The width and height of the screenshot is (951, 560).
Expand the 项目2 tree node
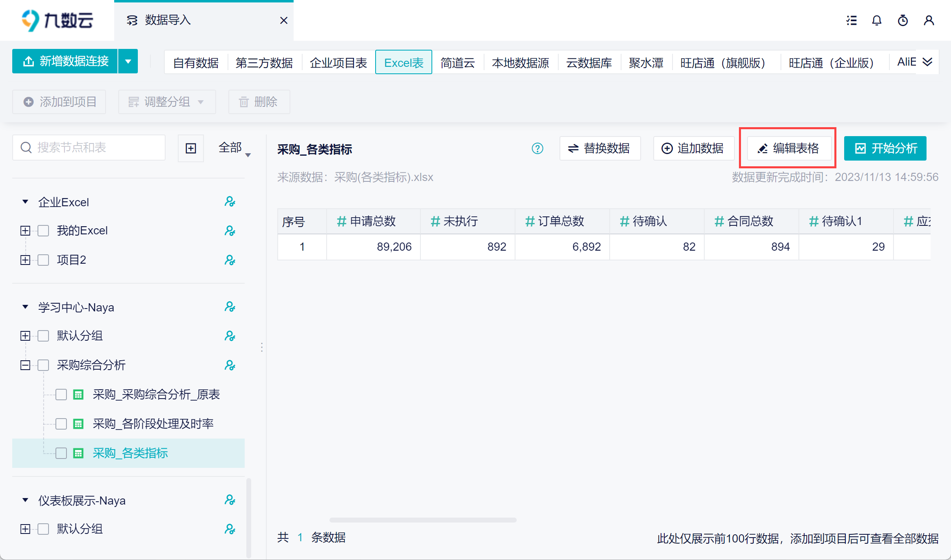(25, 260)
